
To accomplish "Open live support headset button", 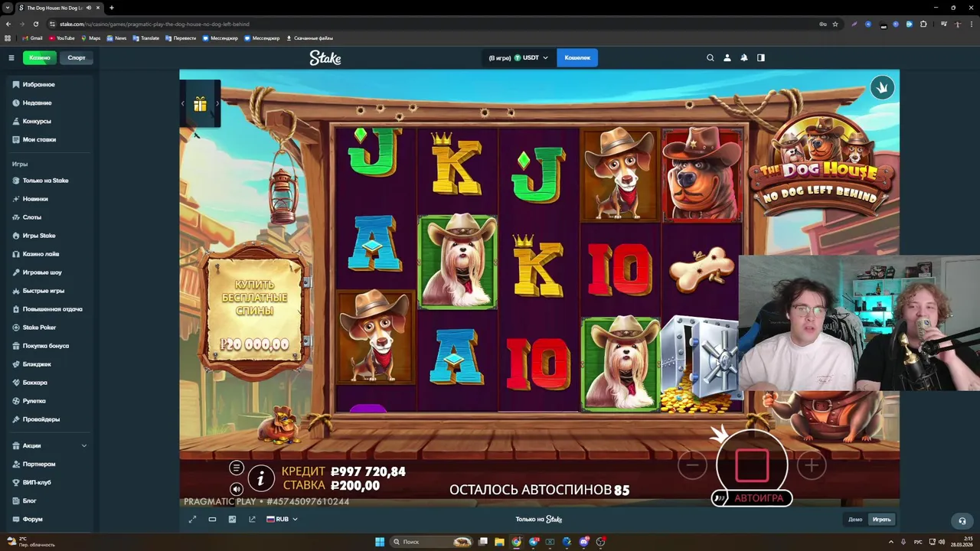I will pyautogui.click(x=962, y=520).
